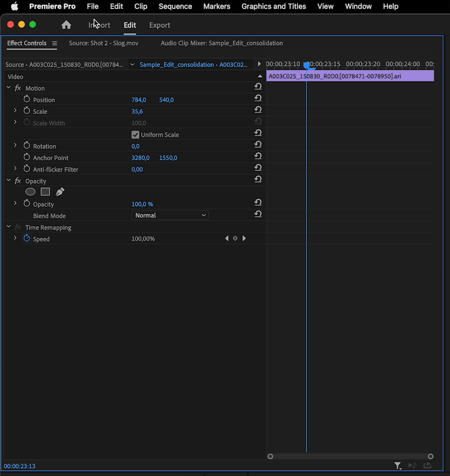Expand the Rotation property
Screen dimensions: 450x476
click(x=15, y=145)
